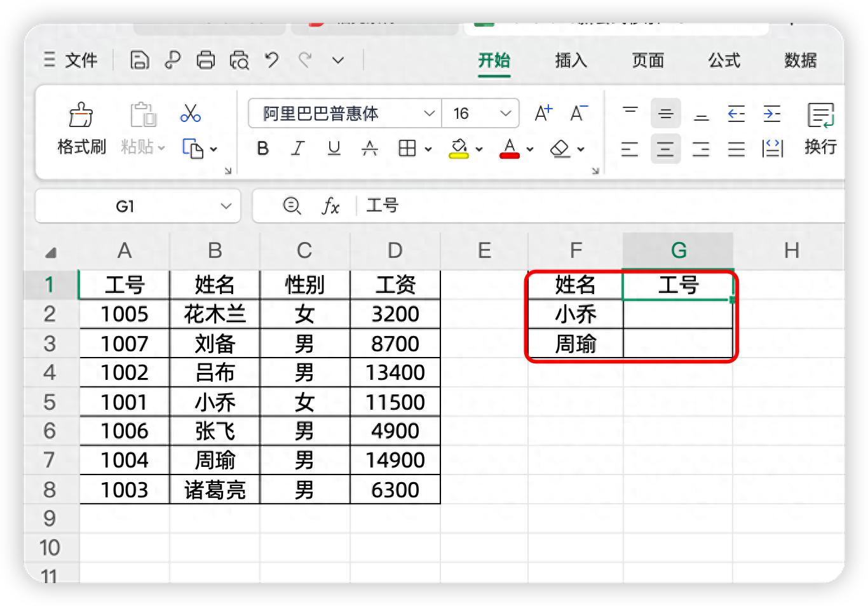Click the eraser clear icon

(560, 149)
